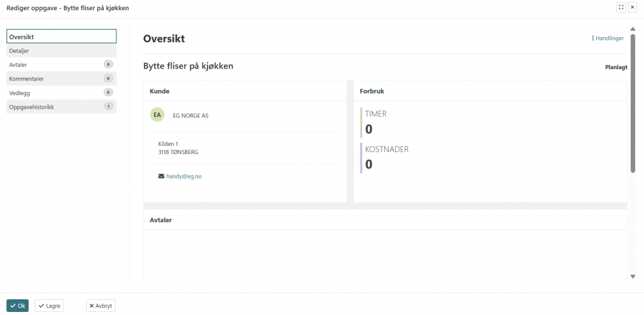This screenshot has width=644, height=315.
Task: Click the scrollbar up arrow
Action: click(633, 29)
